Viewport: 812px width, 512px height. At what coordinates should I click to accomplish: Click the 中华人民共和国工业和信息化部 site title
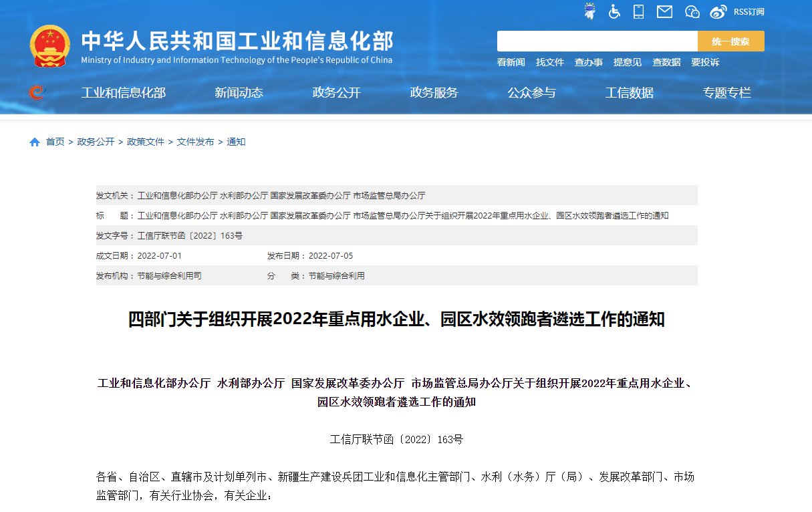pos(237,41)
